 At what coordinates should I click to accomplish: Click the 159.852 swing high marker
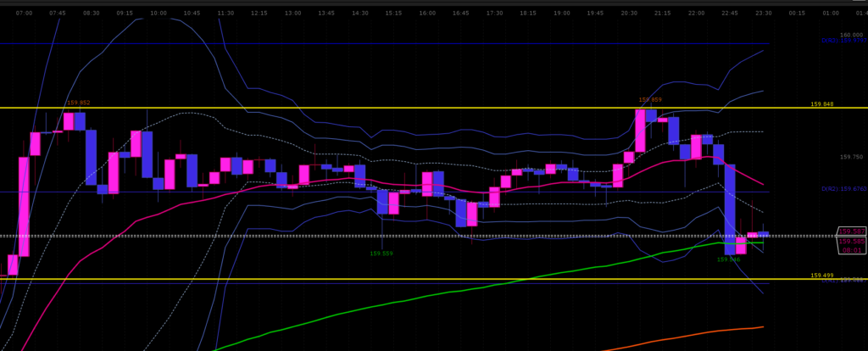(78, 103)
